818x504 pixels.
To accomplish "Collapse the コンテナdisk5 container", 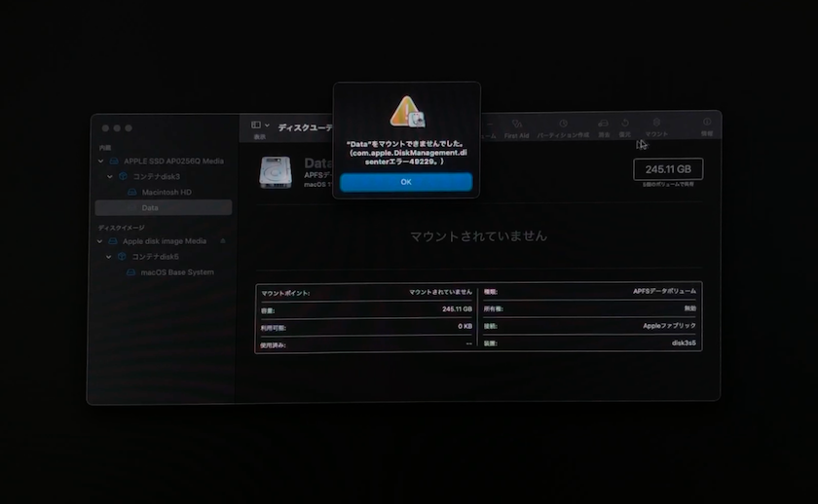I will [108, 257].
